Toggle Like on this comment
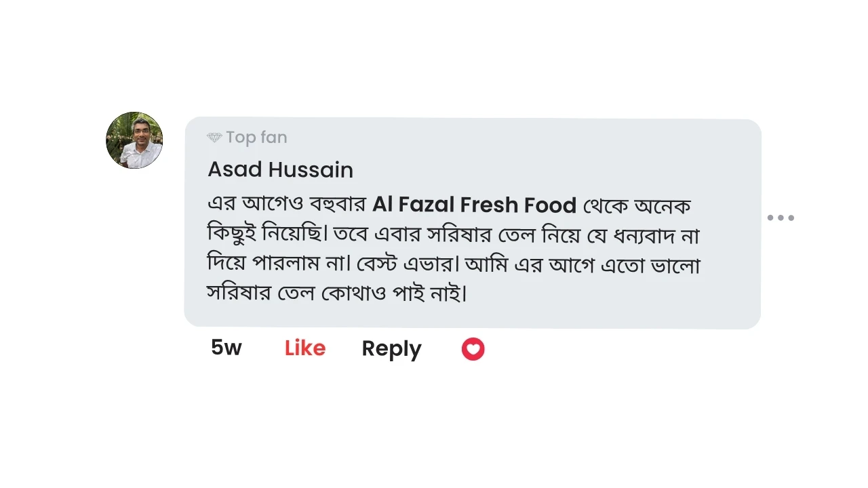The image size is (868, 488). pos(305,348)
